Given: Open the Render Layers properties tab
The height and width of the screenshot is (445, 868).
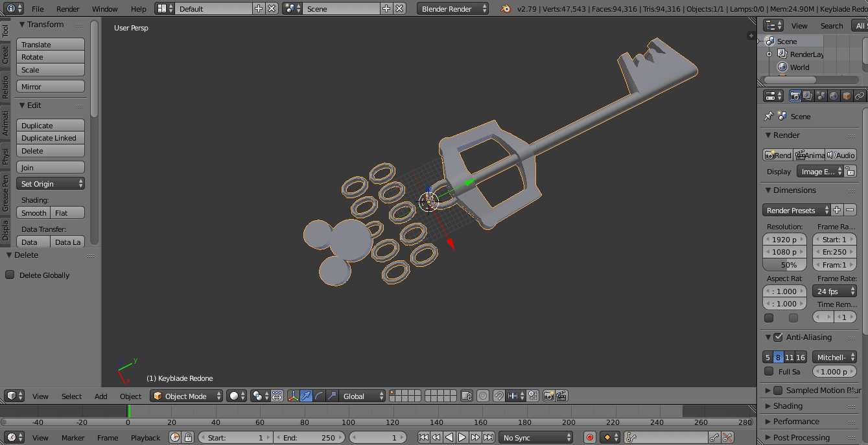Looking at the screenshot, I should [808, 96].
